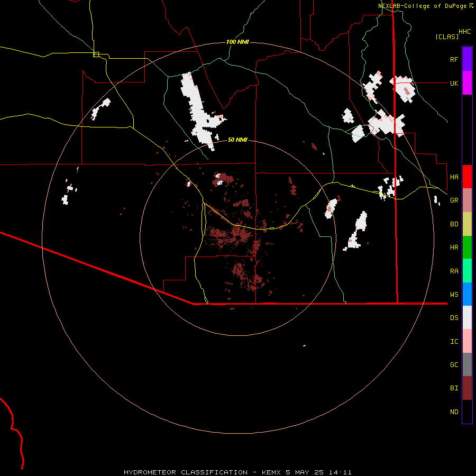This screenshot has height=476, width=476.
Task: Click the [CLAS] label
Action: [447, 36]
